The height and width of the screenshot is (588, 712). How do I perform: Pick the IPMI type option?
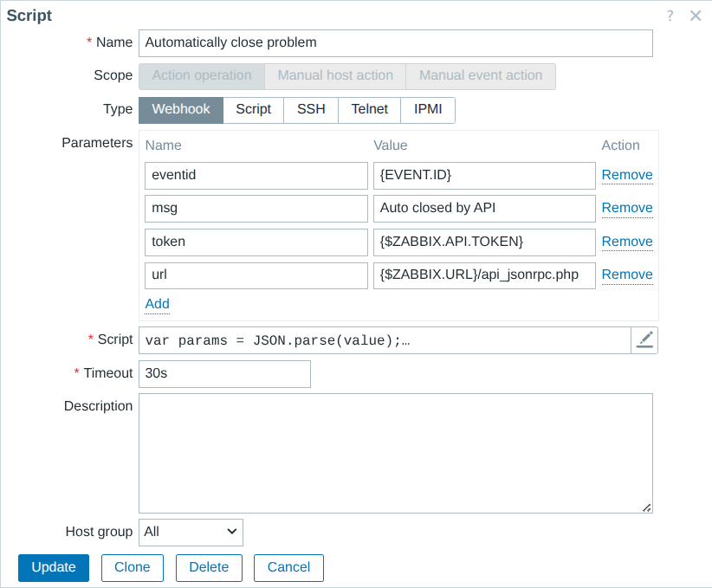428,110
